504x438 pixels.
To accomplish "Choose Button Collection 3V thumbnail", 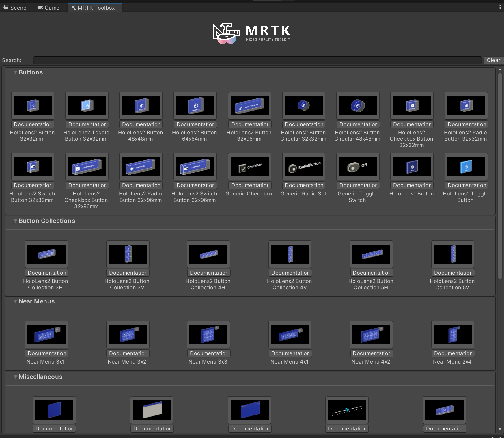I will pos(128,254).
